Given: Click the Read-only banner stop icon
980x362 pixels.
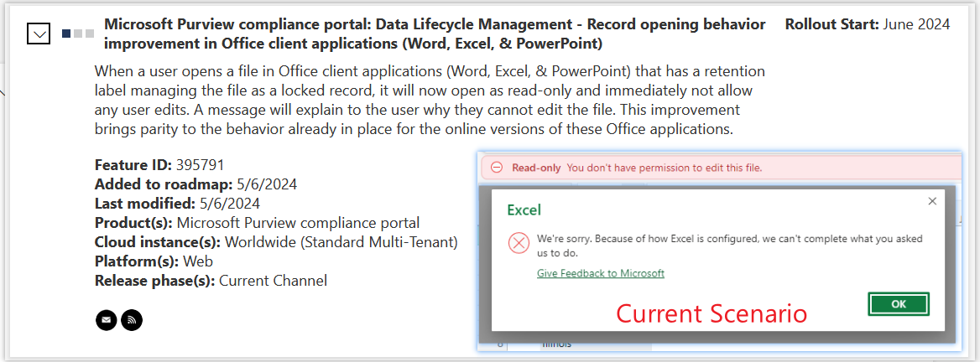Looking at the screenshot, I should pyautogui.click(x=497, y=168).
